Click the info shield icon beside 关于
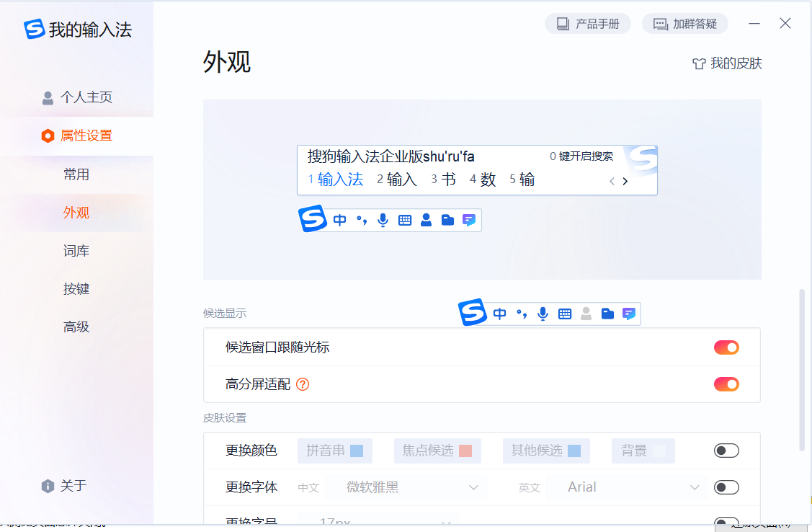812x532 pixels. pyautogui.click(x=48, y=486)
